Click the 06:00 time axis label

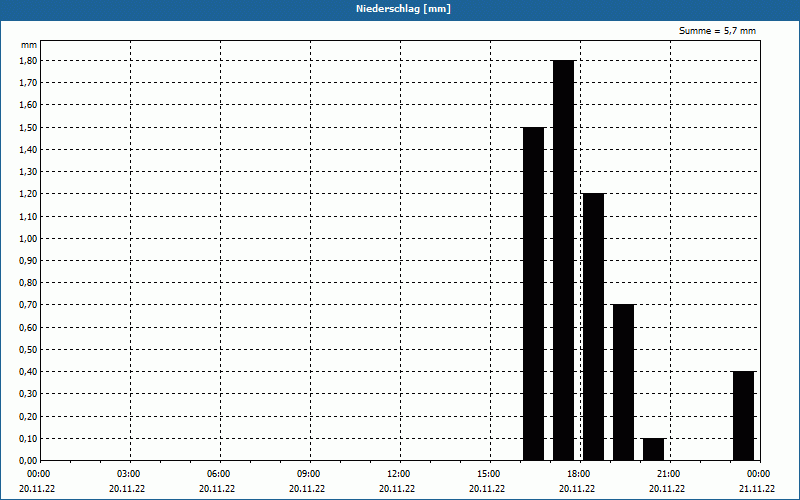click(x=220, y=474)
